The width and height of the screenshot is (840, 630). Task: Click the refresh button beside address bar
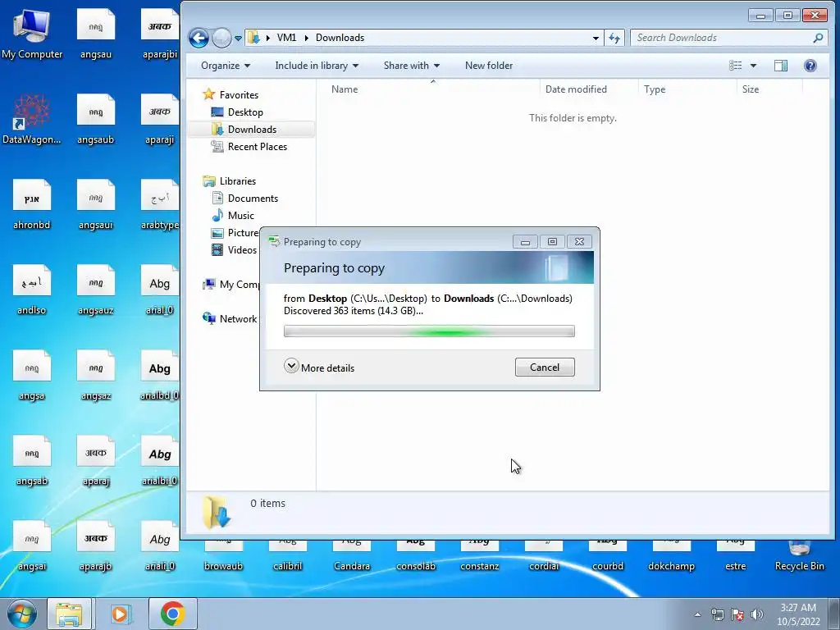click(x=614, y=38)
